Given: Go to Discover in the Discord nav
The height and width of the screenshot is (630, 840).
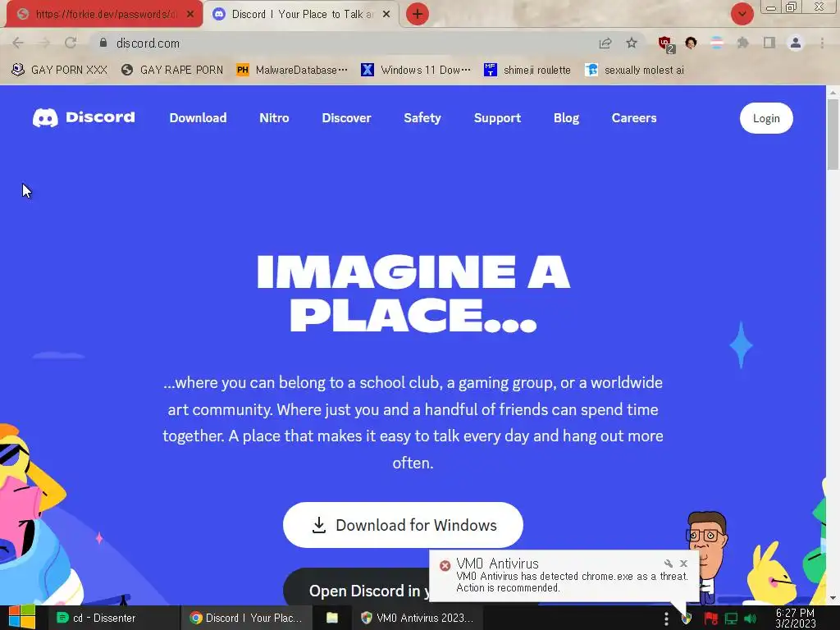Looking at the screenshot, I should (x=346, y=118).
